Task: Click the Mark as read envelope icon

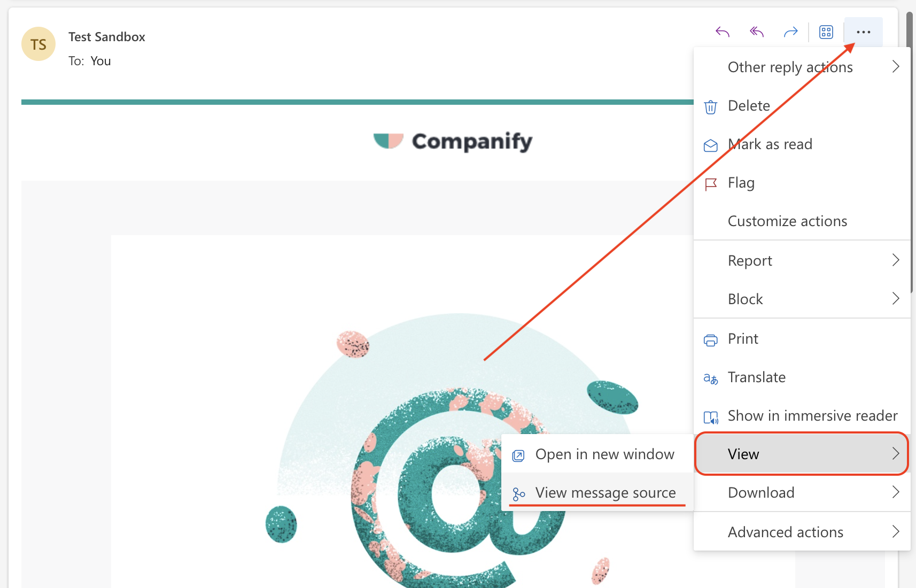Action: [x=710, y=145]
